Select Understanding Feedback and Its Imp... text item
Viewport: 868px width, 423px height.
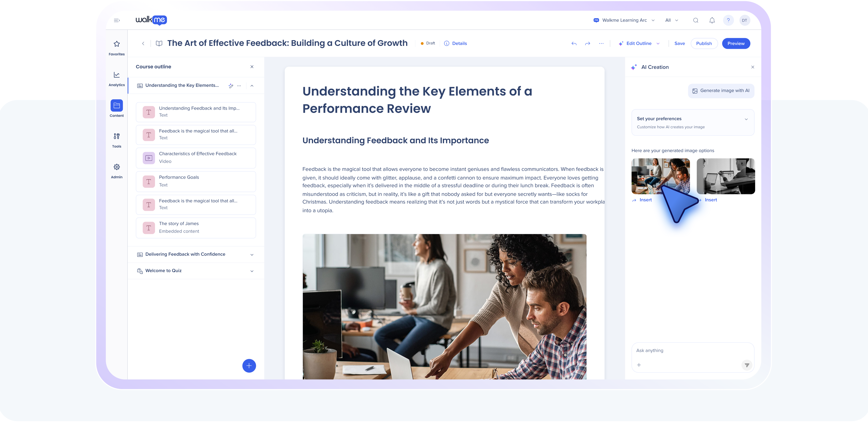pos(196,112)
